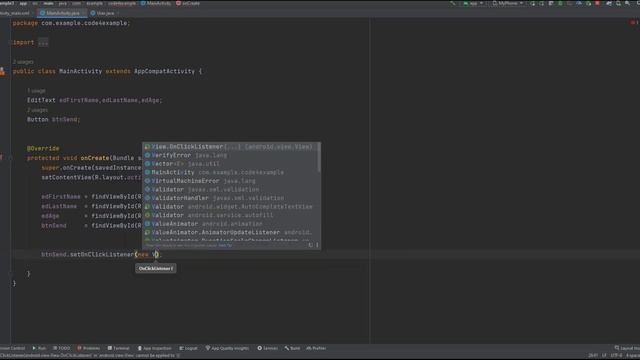Click the AppCompatActivity class name
Viewport: 640px width, 360px height.
164,71
